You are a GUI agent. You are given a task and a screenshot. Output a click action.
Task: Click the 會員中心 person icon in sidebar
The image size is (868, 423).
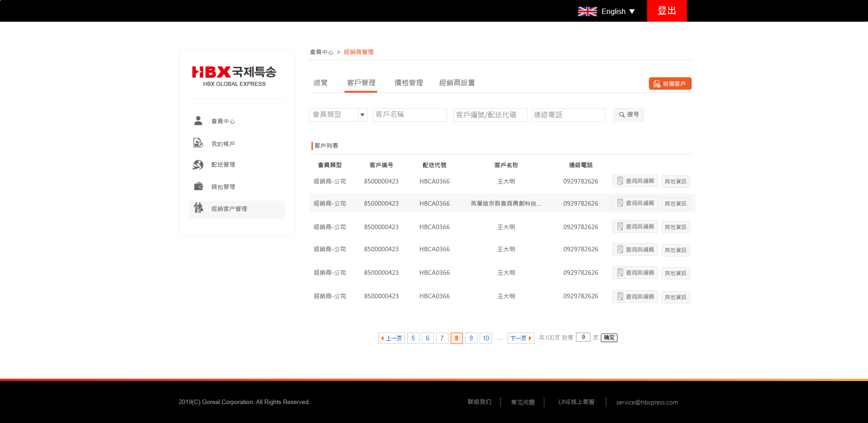pos(198,121)
